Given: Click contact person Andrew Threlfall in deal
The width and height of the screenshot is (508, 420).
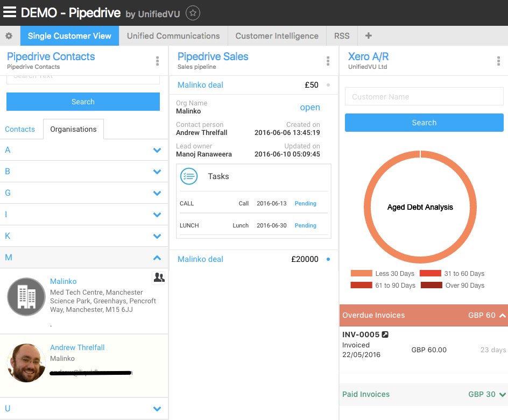Looking at the screenshot, I should click(201, 132).
